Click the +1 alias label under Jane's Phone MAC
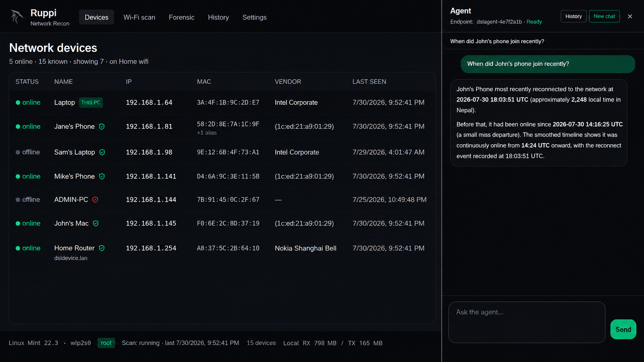The image size is (644, 362). (207, 133)
